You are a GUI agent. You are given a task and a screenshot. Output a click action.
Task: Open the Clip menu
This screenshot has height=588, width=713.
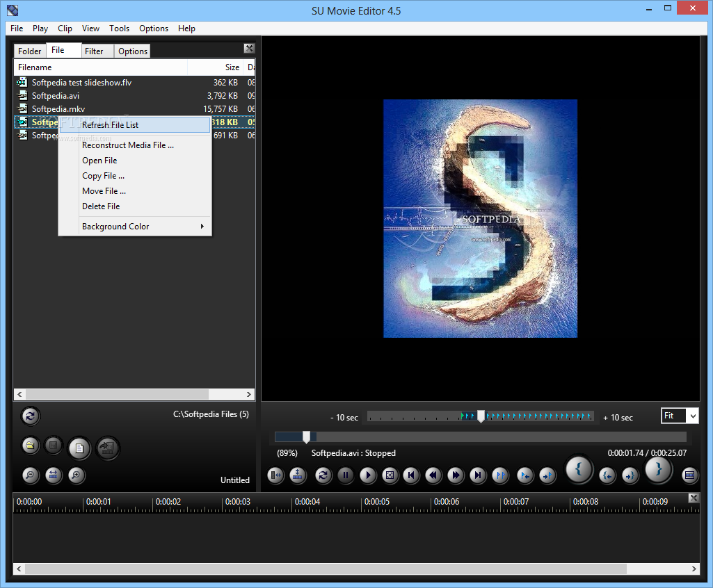(x=65, y=28)
